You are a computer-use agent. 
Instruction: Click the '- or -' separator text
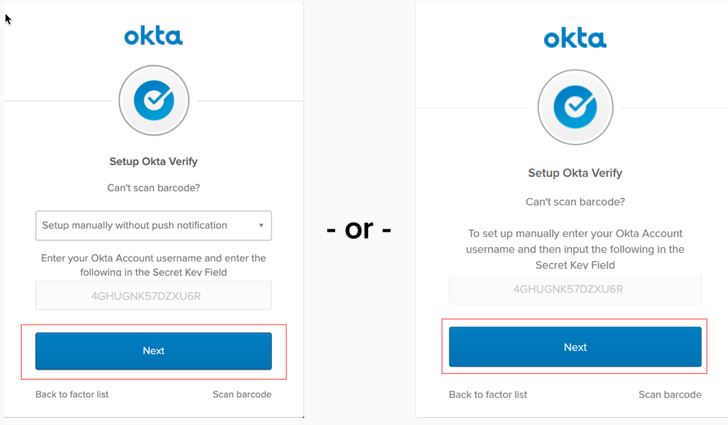359,229
